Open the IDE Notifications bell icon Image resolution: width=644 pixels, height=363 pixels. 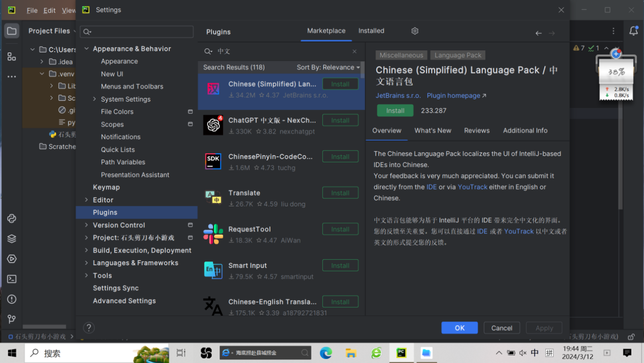(633, 31)
